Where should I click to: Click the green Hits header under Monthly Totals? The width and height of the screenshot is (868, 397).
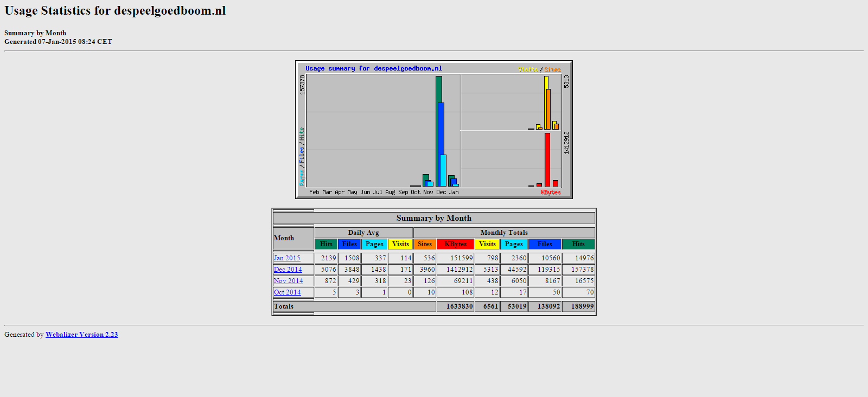578,244
